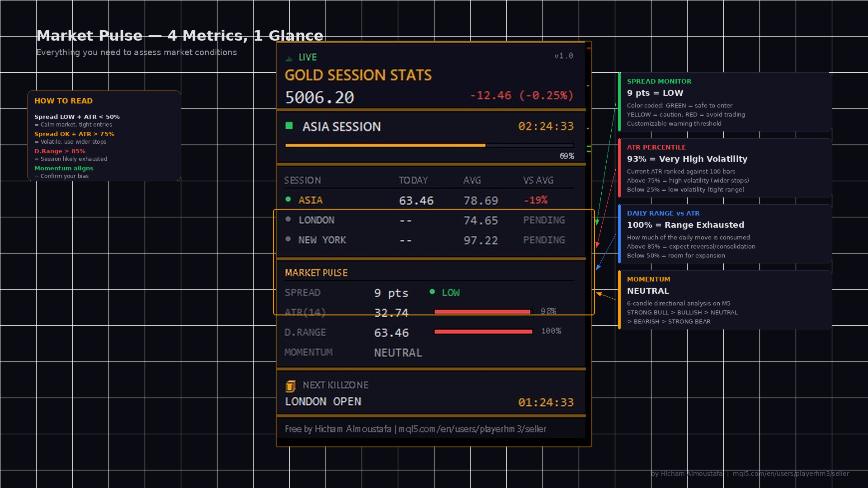Viewport: 868px width, 488px height.
Task: Select the Daily Range vs ATR card
Action: pyautogui.click(x=725, y=234)
